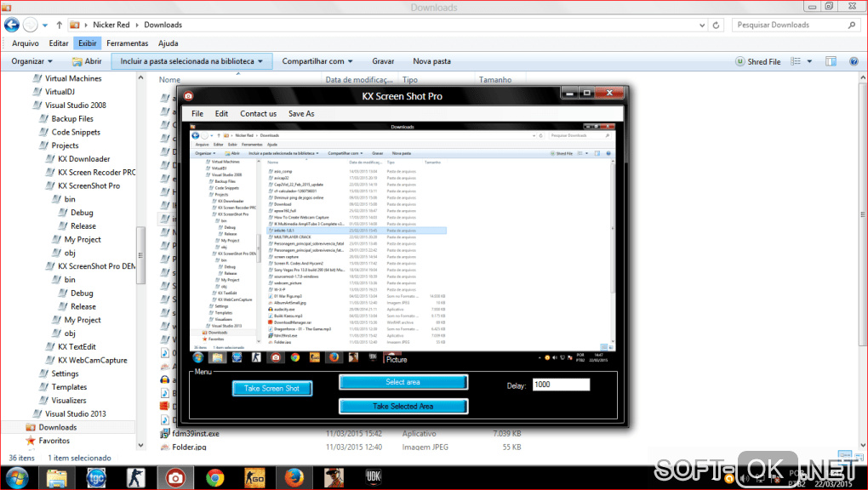
Task: Open Google Chrome from taskbar
Action: click(215, 478)
